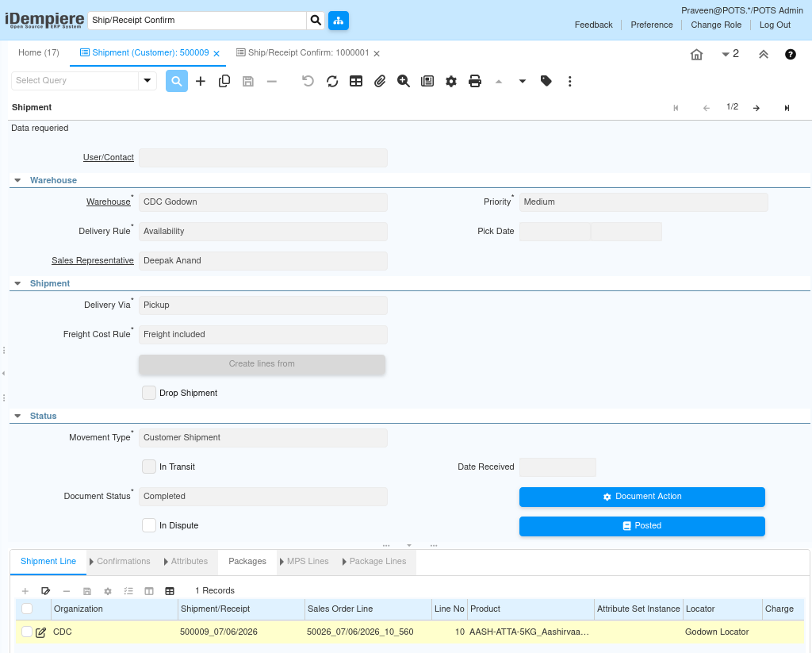Click the Refresh toolbar icon
The height and width of the screenshot is (653, 812).
coord(332,82)
